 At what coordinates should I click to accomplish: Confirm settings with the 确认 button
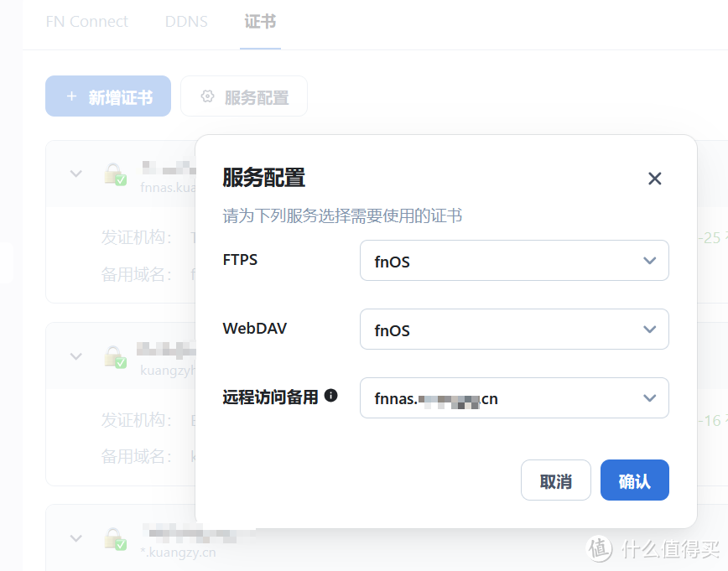click(x=634, y=480)
